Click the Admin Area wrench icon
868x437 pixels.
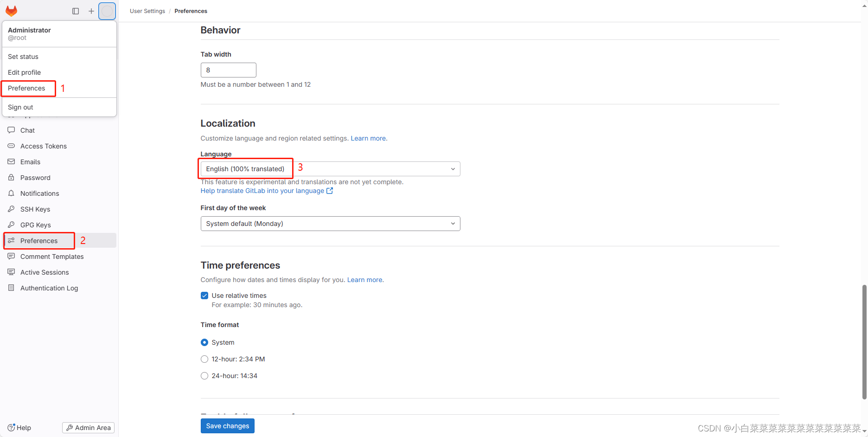[x=70, y=428]
